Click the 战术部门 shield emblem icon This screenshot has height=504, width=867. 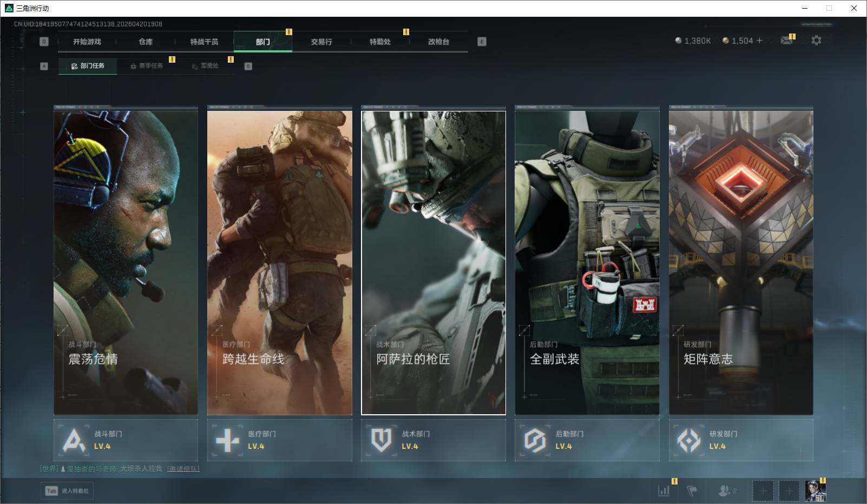(x=381, y=440)
